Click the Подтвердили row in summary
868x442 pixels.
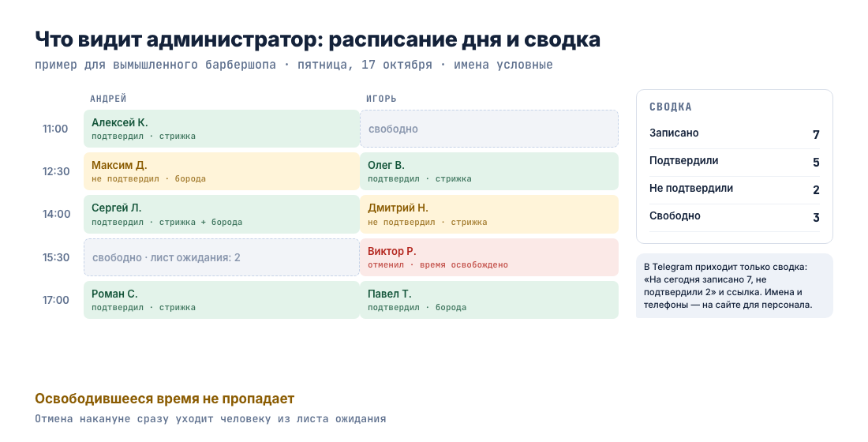[734, 162]
